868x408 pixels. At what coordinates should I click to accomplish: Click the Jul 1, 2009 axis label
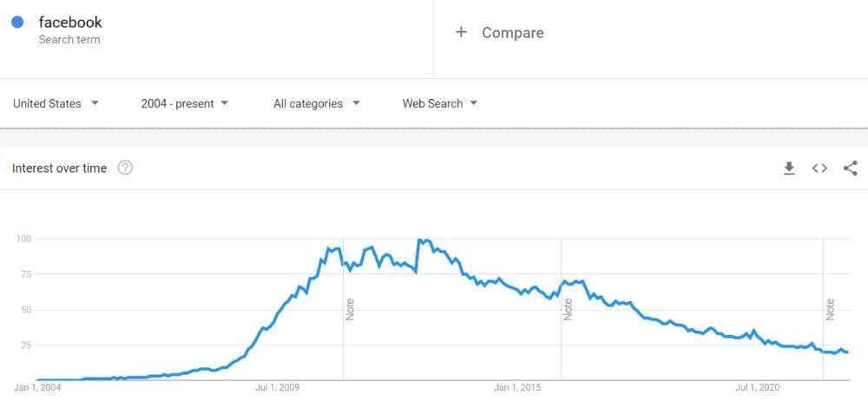click(x=277, y=387)
